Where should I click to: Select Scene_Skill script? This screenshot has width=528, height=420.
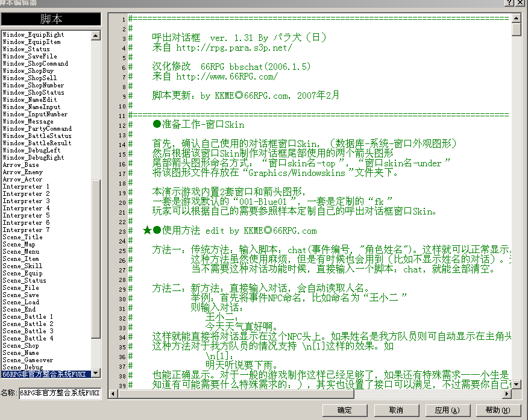(22, 266)
